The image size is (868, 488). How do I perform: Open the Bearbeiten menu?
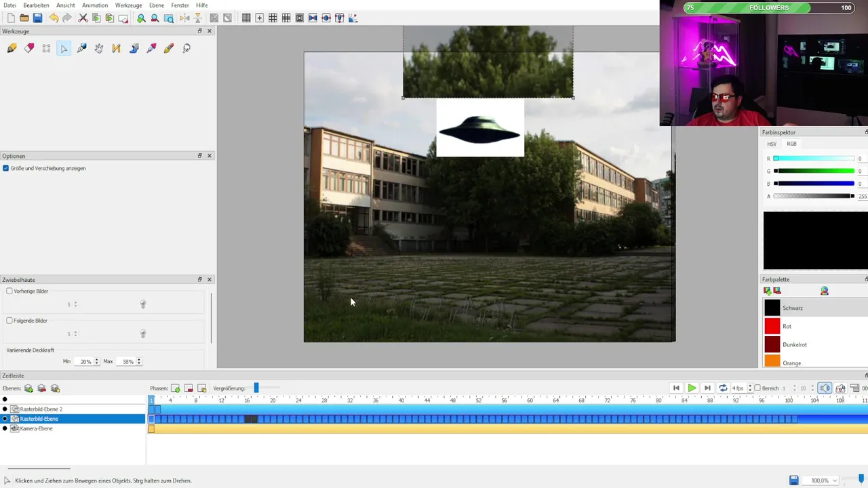coord(36,5)
